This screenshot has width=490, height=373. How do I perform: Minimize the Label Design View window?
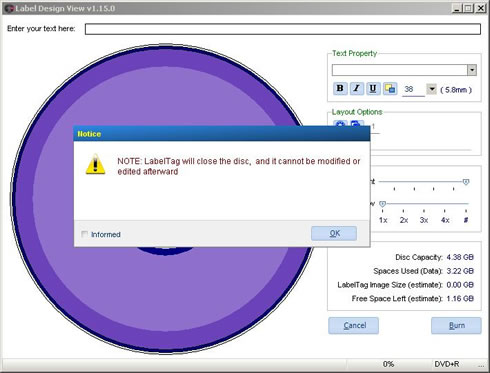(x=457, y=8)
